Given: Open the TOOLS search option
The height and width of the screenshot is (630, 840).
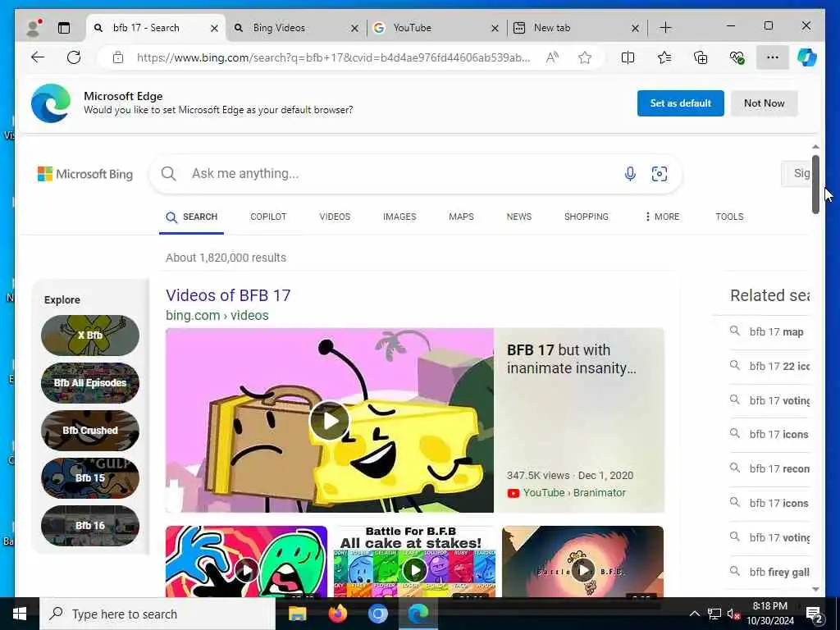Looking at the screenshot, I should (x=729, y=217).
